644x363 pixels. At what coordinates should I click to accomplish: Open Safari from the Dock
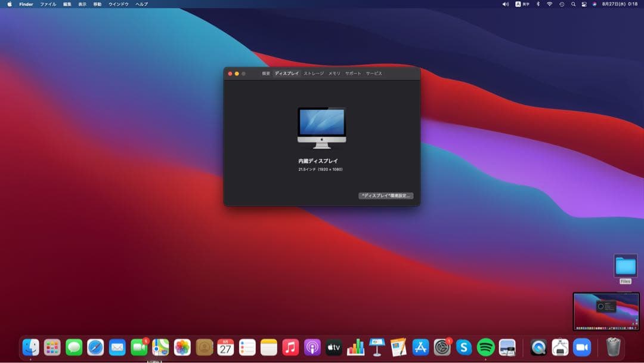[x=95, y=347]
